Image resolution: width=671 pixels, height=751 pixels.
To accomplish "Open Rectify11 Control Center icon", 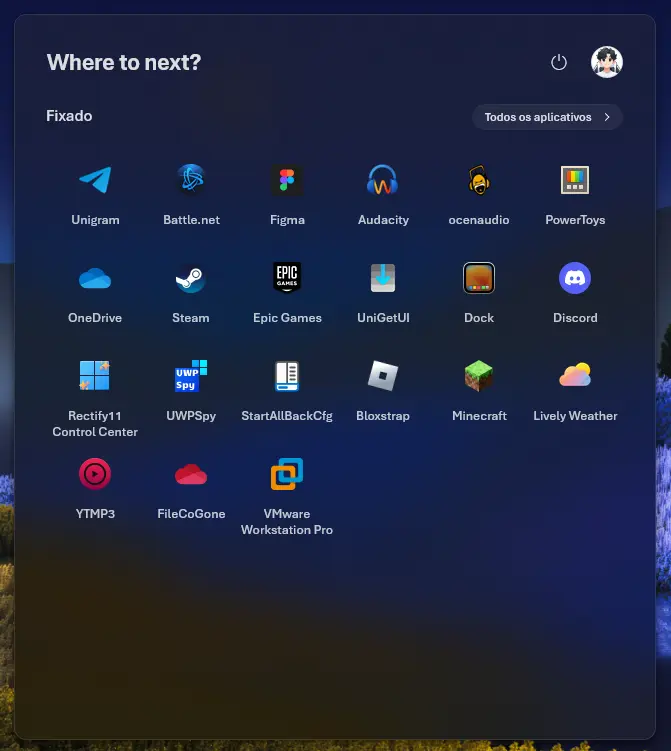I will [x=95, y=376].
